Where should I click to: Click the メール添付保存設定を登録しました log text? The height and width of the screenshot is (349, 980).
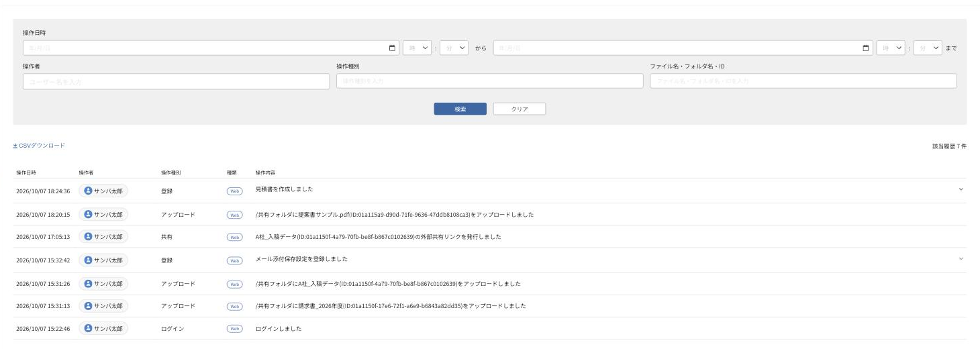point(301,258)
